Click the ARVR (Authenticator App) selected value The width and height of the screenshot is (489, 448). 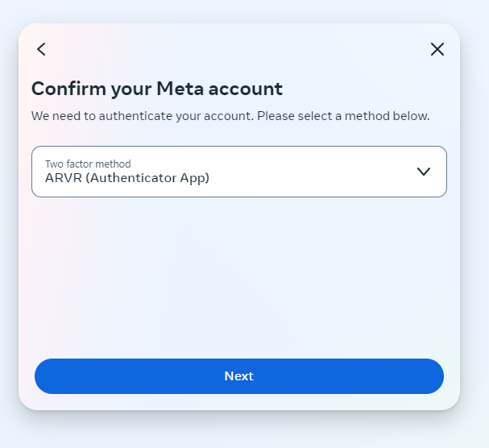[127, 178]
